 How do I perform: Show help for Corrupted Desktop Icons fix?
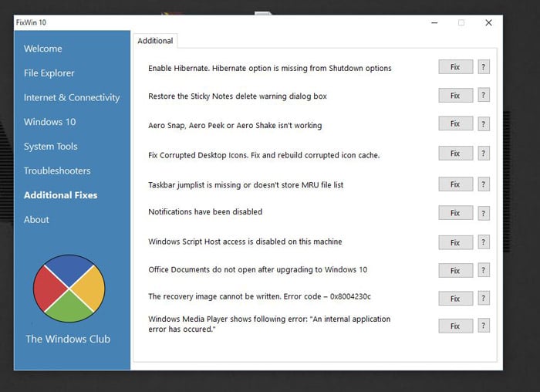(x=484, y=154)
